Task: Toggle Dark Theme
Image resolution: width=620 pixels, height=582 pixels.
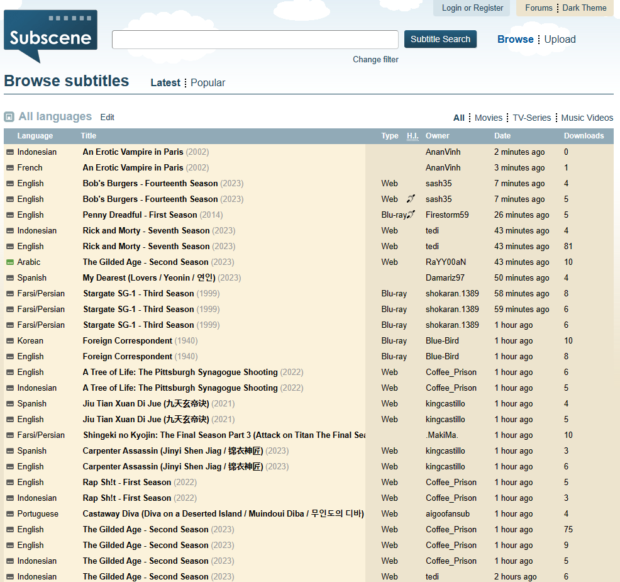Action: click(x=584, y=8)
